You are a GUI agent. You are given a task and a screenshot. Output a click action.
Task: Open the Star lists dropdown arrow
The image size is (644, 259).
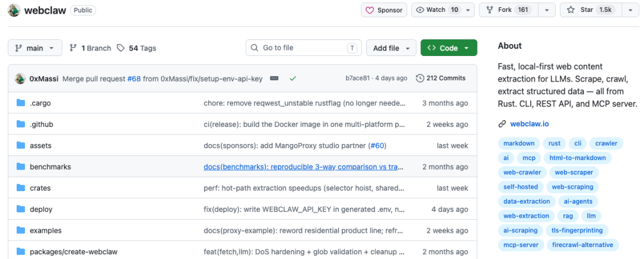[630, 10]
